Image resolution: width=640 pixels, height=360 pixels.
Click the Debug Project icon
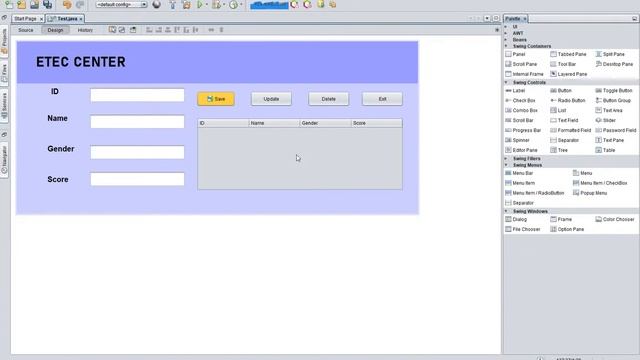[x=216, y=4]
